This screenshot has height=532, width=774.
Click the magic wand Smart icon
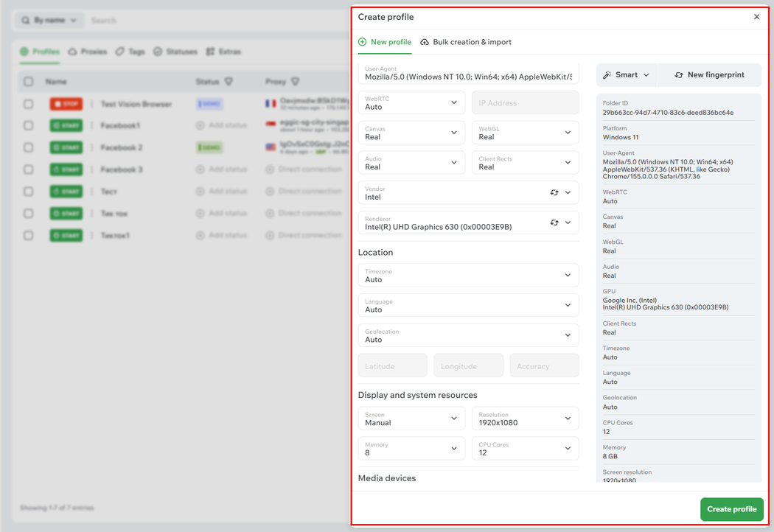pyautogui.click(x=607, y=75)
